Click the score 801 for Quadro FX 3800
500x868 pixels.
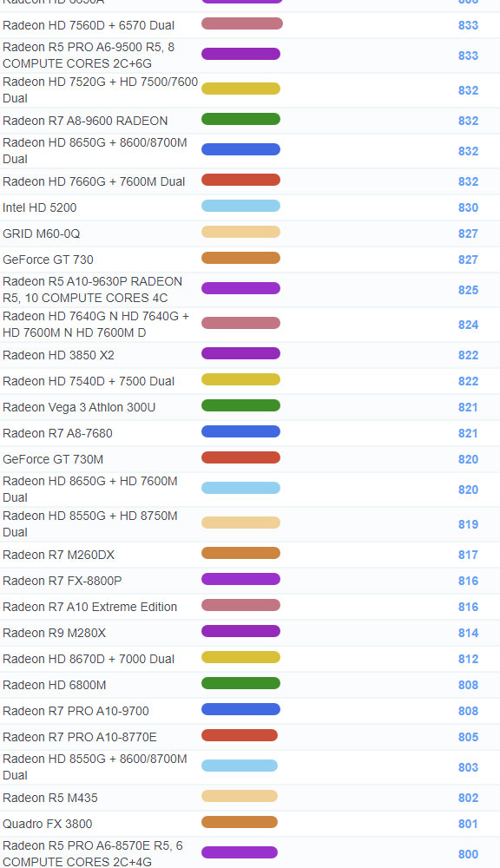point(468,824)
